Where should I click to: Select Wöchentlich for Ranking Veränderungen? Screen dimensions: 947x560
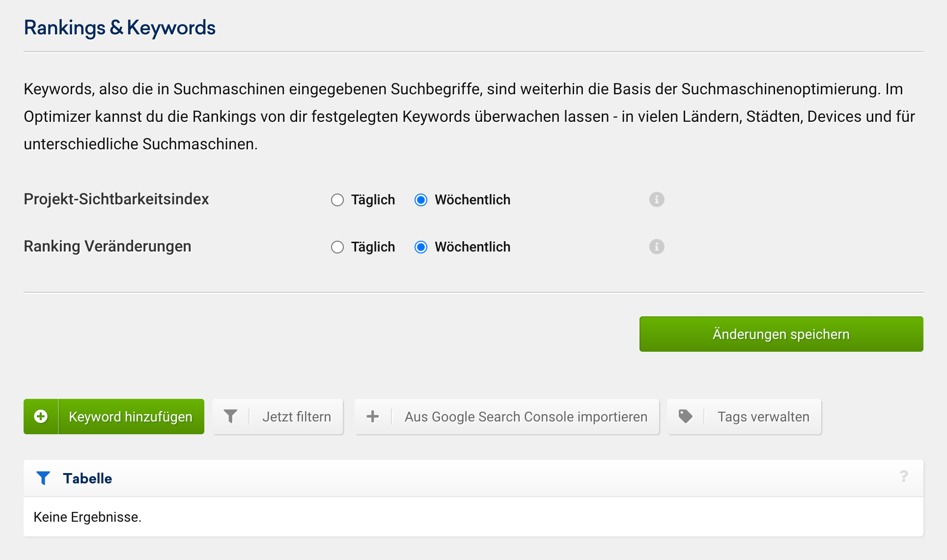[x=421, y=247]
